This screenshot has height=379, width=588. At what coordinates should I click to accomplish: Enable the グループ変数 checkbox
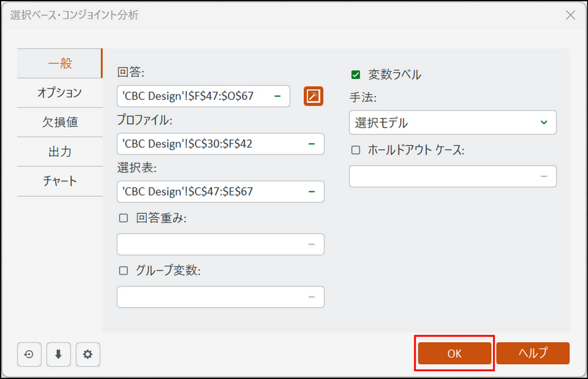click(124, 270)
